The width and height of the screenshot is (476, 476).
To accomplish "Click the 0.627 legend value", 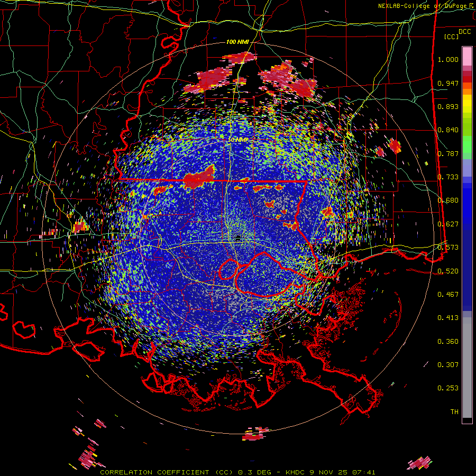I will (x=448, y=224).
